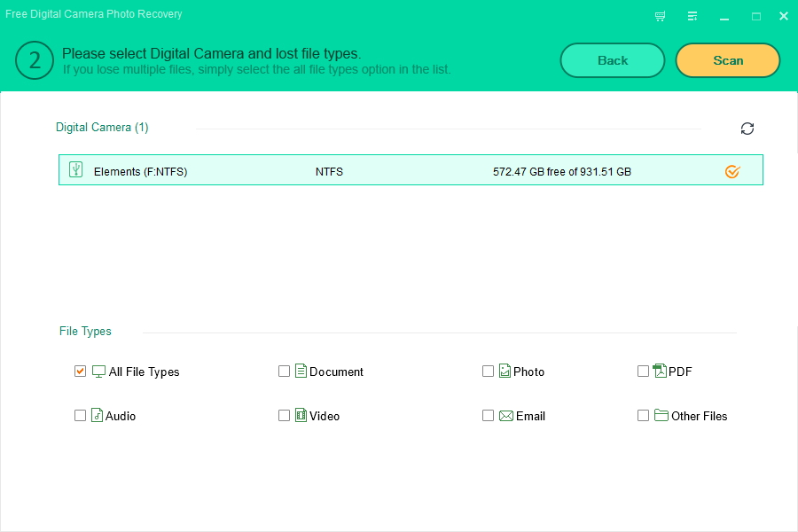Click the PDF file icon
Viewport: 798px width, 532px height.
[x=660, y=371]
